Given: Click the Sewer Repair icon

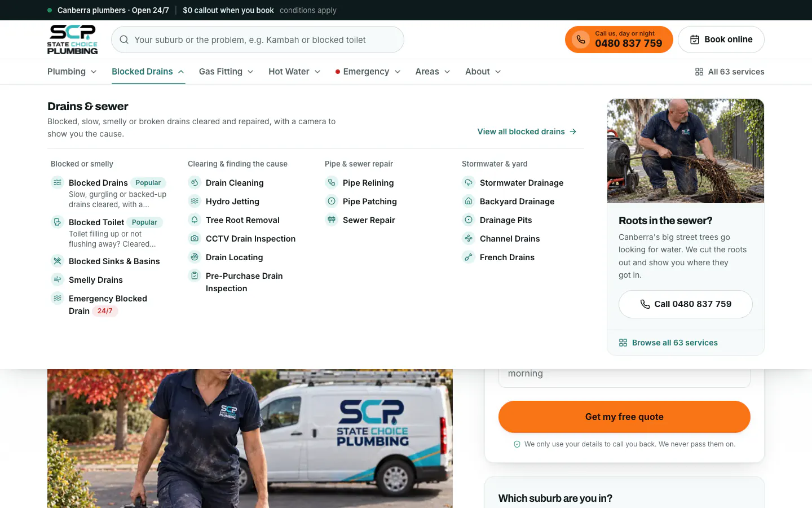Looking at the screenshot, I should 332,220.
